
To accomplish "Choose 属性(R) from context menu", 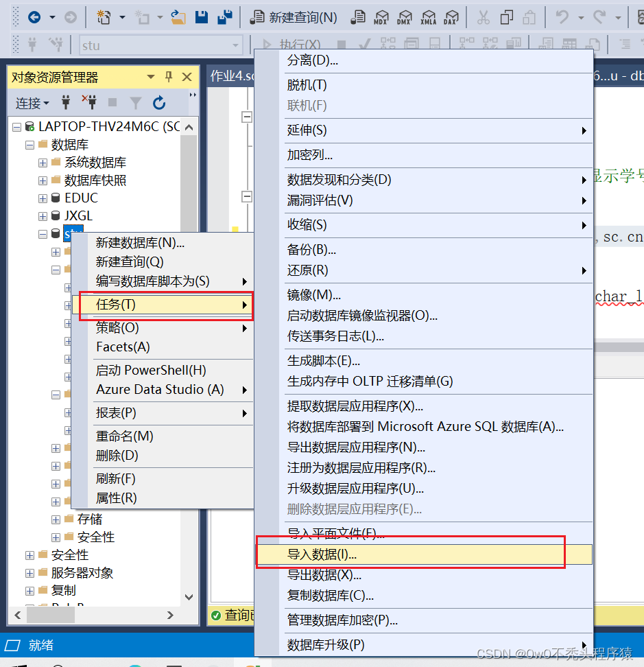I will coord(163,498).
